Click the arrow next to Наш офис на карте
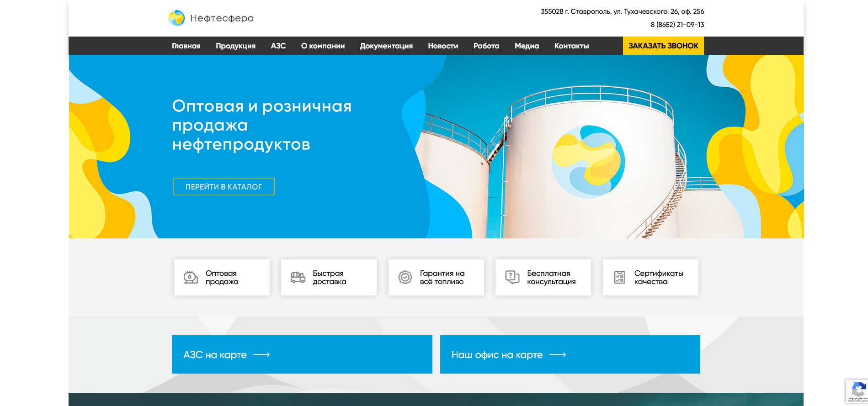868x406 pixels. (x=558, y=355)
